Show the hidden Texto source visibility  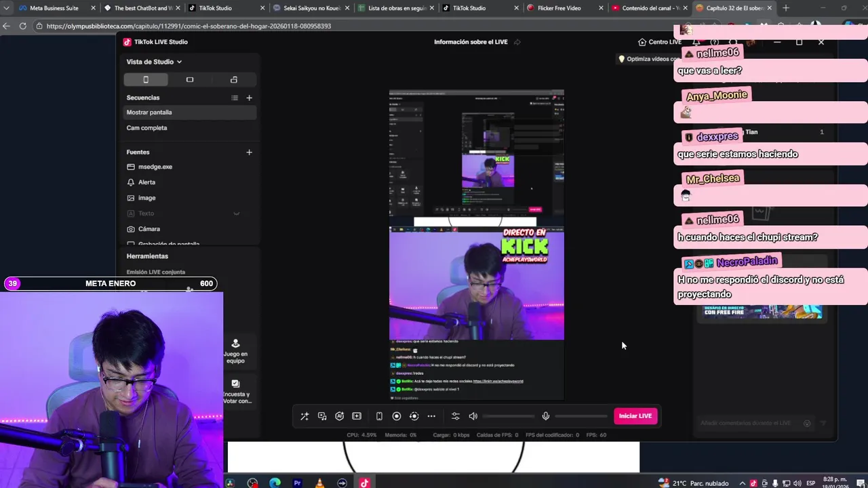tap(237, 213)
